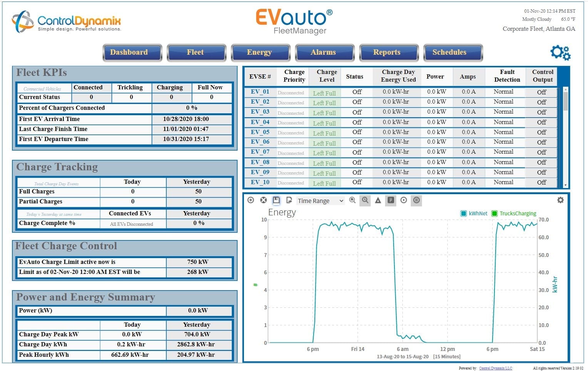Open the gear settings icon on the chart panel
This screenshot has height=371, width=588.
click(561, 200)
